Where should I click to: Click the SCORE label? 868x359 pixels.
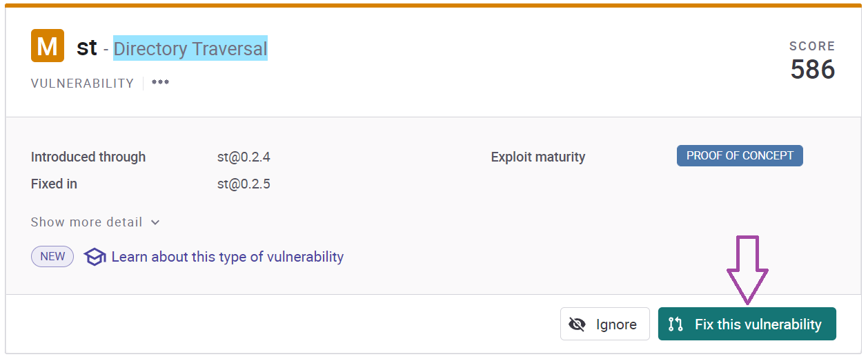coord(812,46)
